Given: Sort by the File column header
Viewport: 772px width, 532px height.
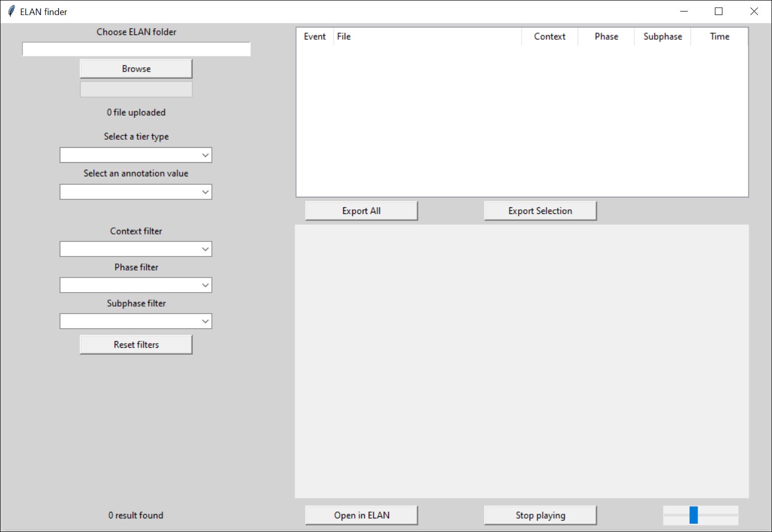Looking at the screenshot, I should (x=427, y=37).
